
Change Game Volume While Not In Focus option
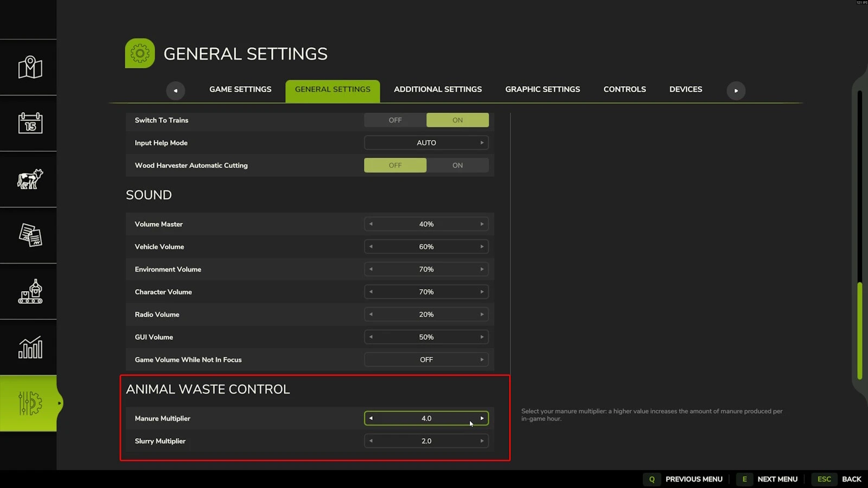pyautogui.click(x=426, y=359)
